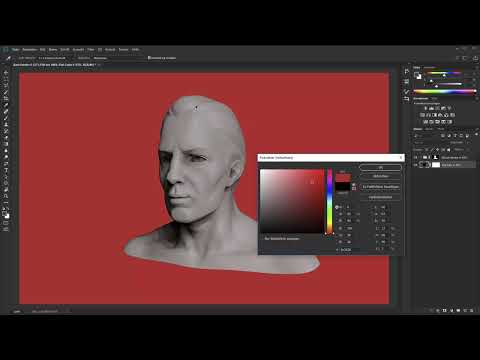Click the Levels adjustment icon

click(431, 108)
